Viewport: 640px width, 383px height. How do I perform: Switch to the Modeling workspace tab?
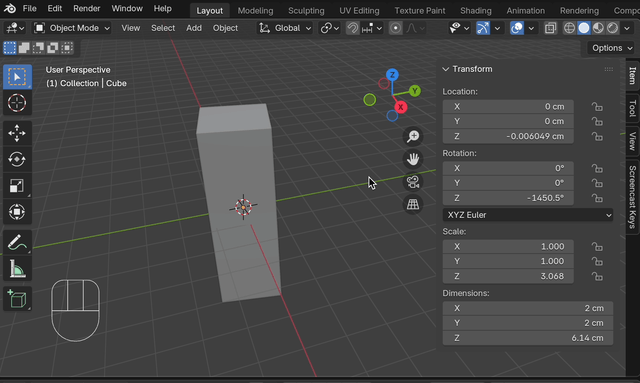(255, 11)
